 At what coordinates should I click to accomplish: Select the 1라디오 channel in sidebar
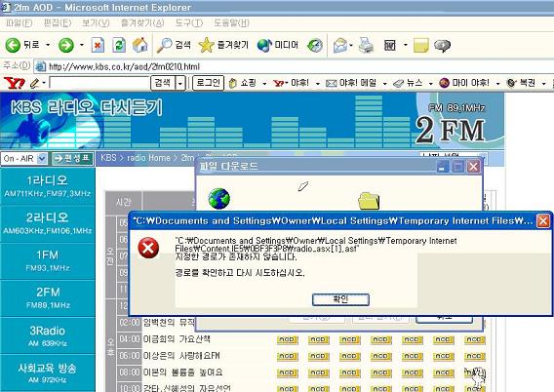pos(48,186)
